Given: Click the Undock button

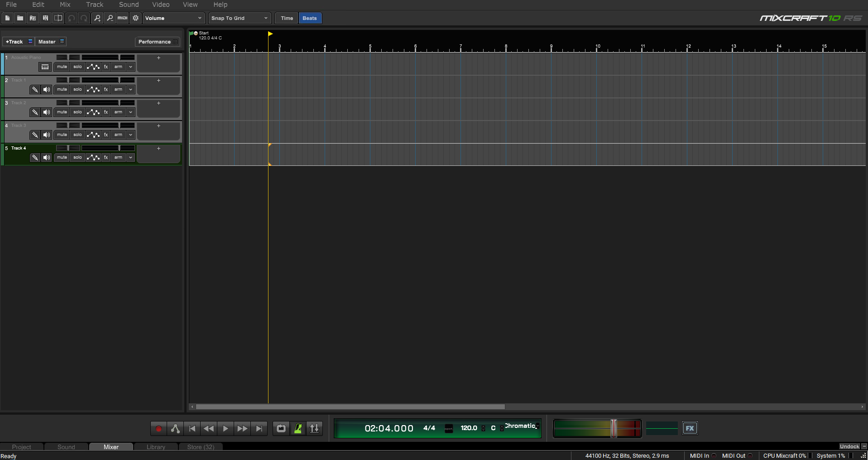Looking at the screenshot, I should 849,446.
